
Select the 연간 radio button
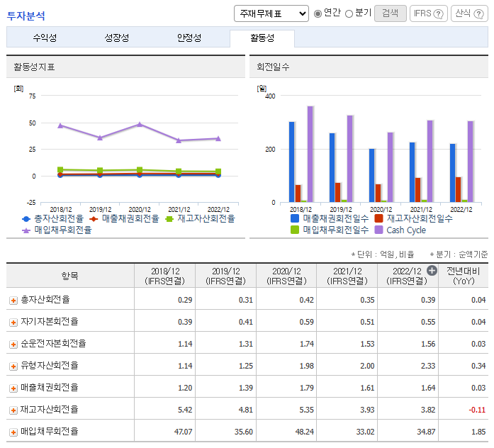(x=318, y=14)
